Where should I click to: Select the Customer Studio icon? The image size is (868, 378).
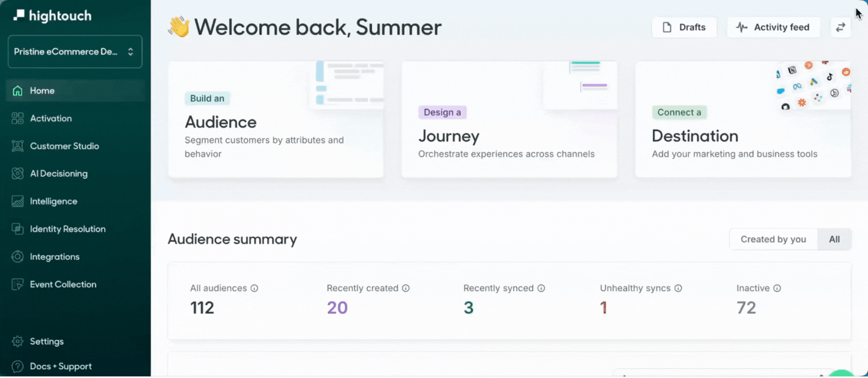pos(17,146)
